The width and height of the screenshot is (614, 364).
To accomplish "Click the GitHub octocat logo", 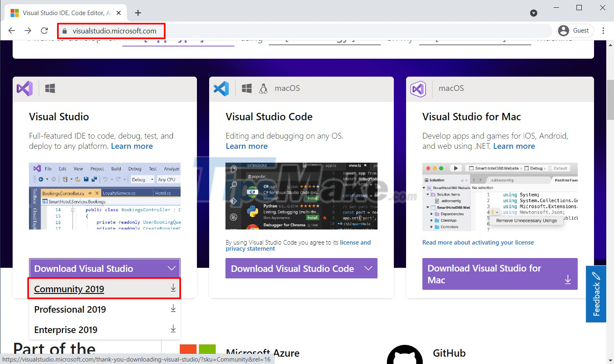I will [405, 355].
